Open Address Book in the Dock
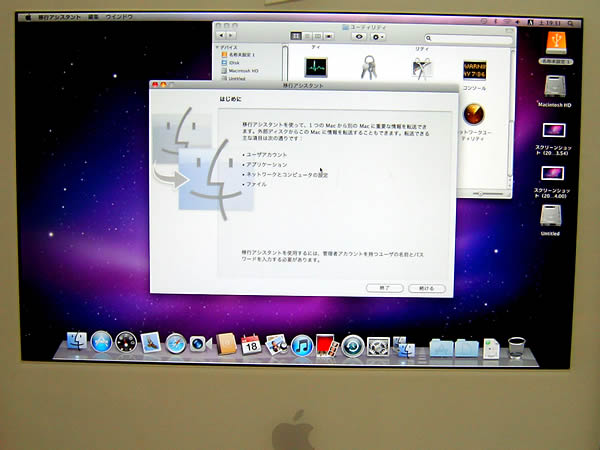This screenshot has width=600, height=450. [x=226, y=344]
